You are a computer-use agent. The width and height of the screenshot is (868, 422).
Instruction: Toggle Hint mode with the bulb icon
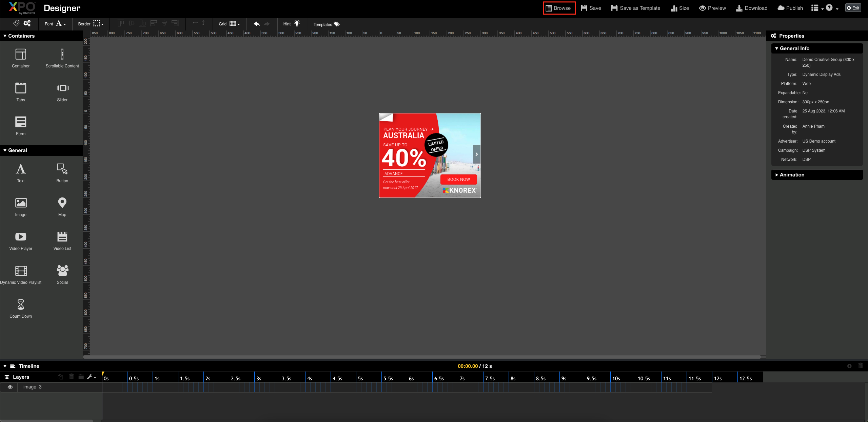click(x=297, y=23)
